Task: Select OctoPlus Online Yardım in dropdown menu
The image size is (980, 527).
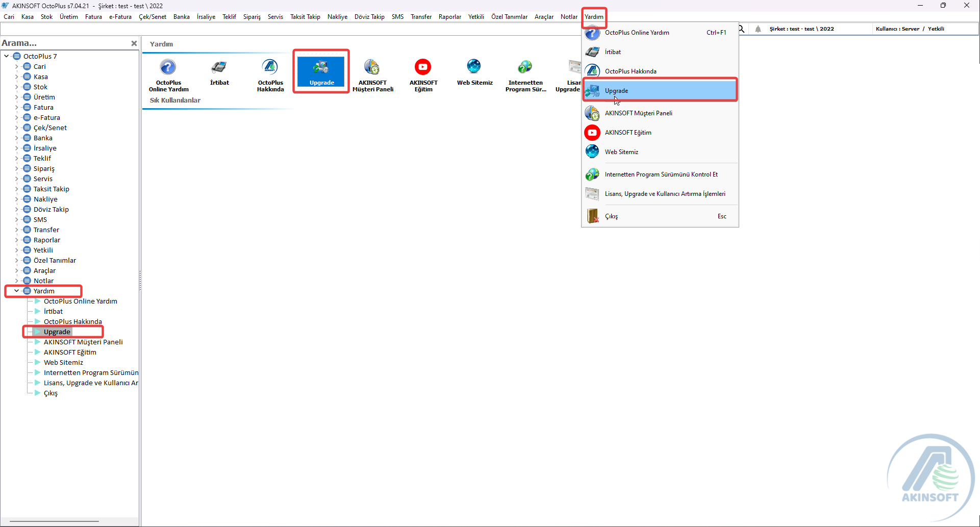Action: [660, 33]
